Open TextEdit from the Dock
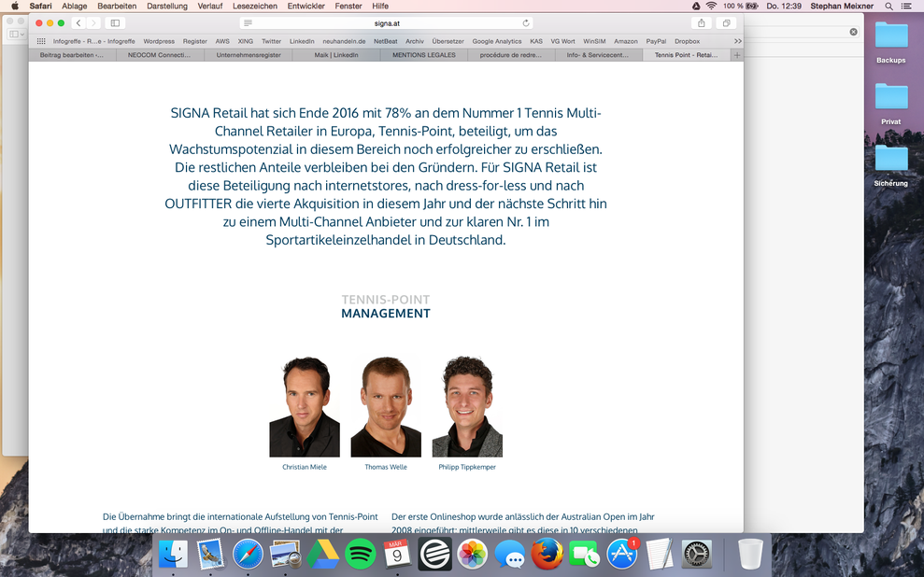Viewport: 924px width, 577px height. tap(660, 554)
